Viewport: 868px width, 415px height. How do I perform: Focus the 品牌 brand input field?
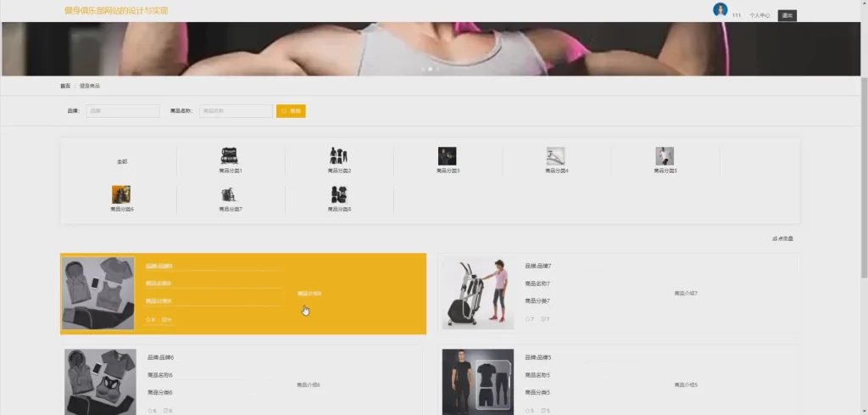click(123, 111)
